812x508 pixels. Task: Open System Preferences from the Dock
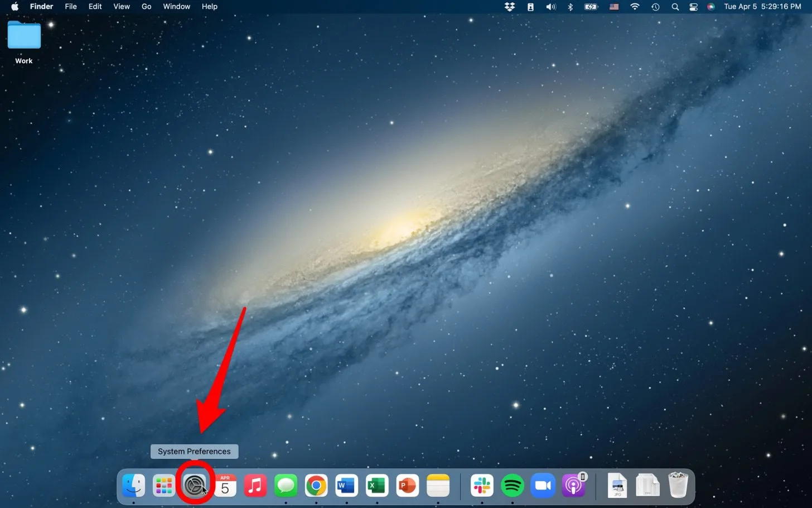[195, 486]
